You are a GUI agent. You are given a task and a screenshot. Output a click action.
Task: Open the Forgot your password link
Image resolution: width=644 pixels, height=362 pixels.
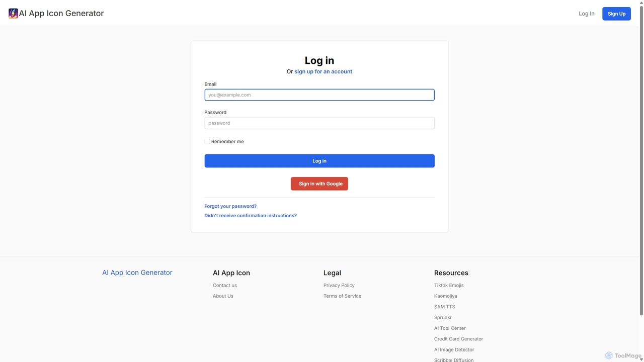click(230, 206)
